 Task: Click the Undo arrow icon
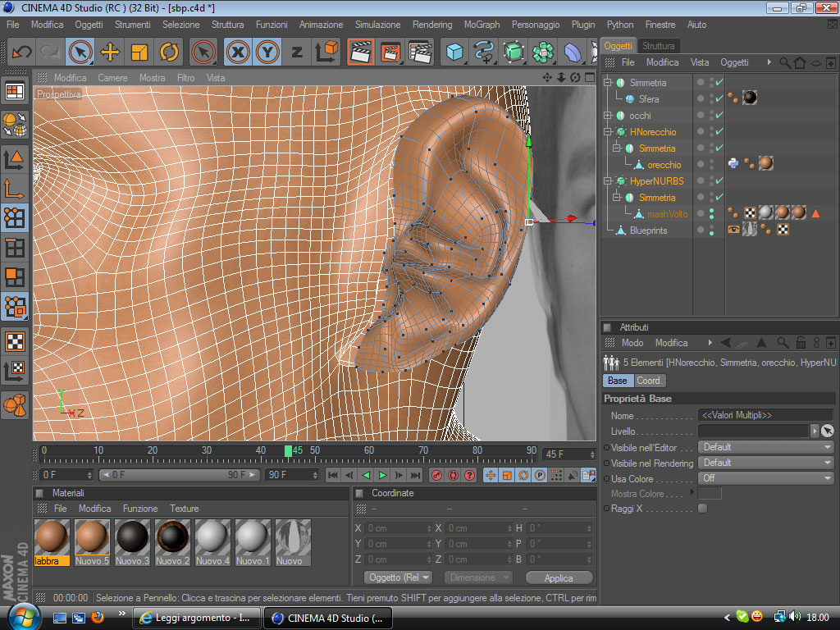(22, 52)
